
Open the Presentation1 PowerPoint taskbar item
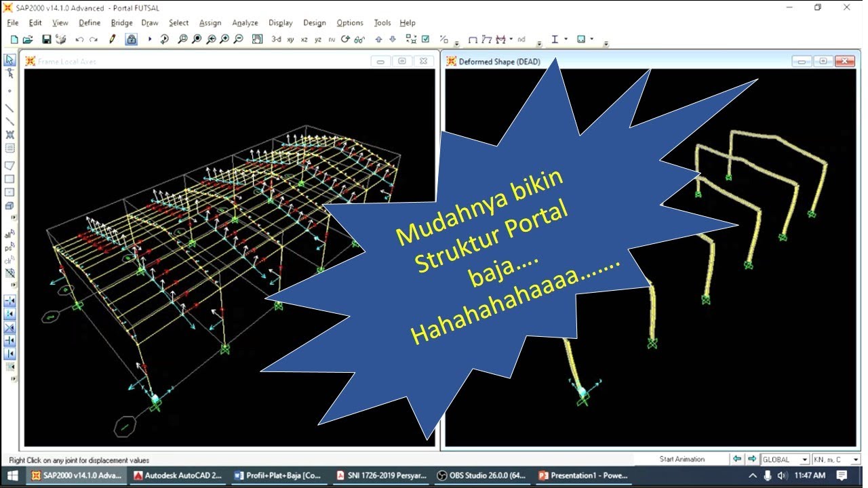point(584,476)
